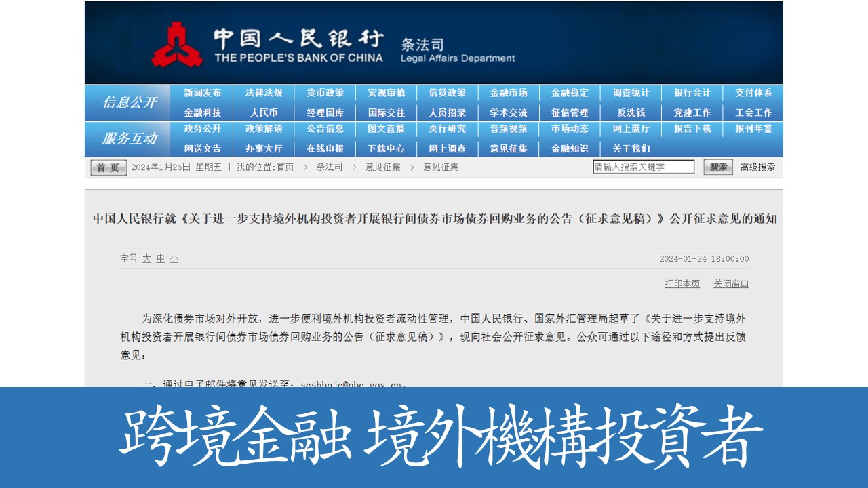Open the 政务公开 menu item
This screenshot has width=868, height=488.
click(x=203, y=129)
